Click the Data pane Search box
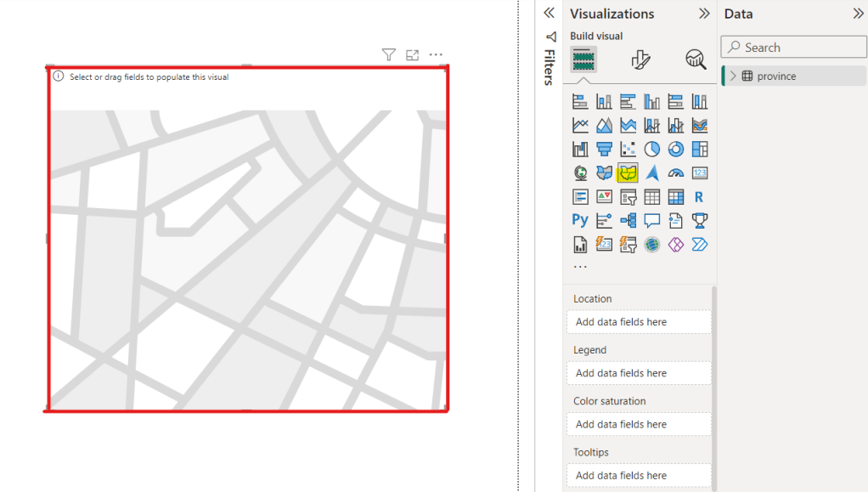The image size is (868, 492). [x=794, y=48]
